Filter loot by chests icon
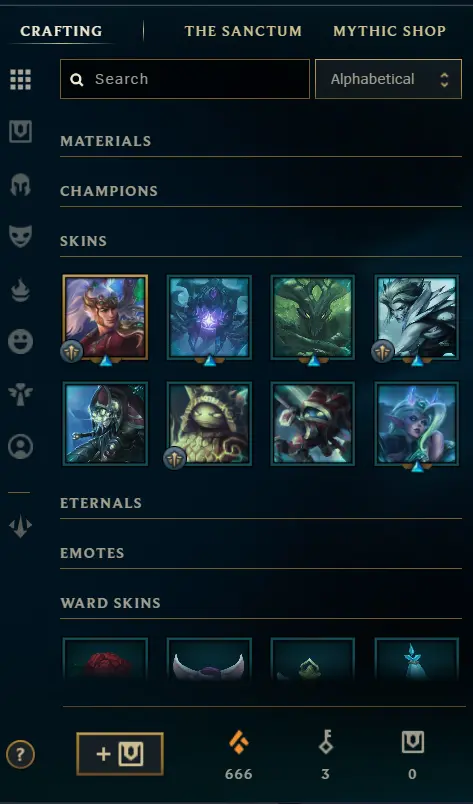The height and width of the screenshot is (804, 473). click(x=21, y=132)
